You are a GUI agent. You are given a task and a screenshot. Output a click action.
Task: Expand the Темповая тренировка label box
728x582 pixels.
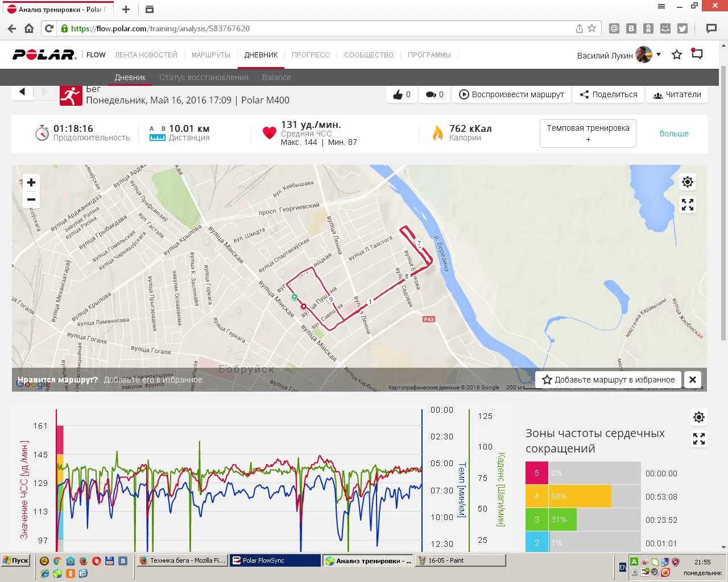pos(588,134)
